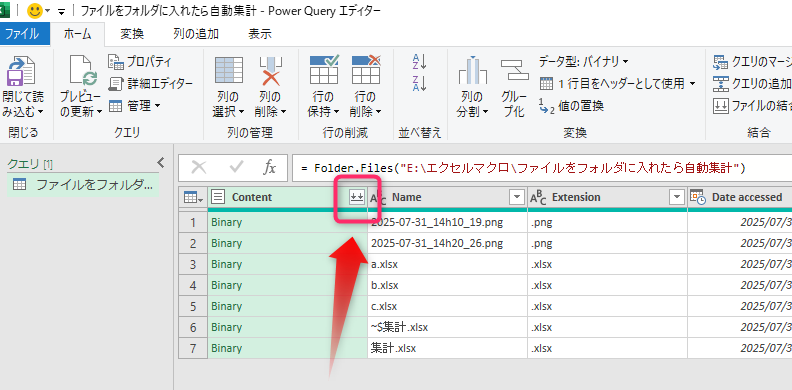792x390 pixels.
Task: Click the Combine Files button in Content header
Action: click(357, 198)
